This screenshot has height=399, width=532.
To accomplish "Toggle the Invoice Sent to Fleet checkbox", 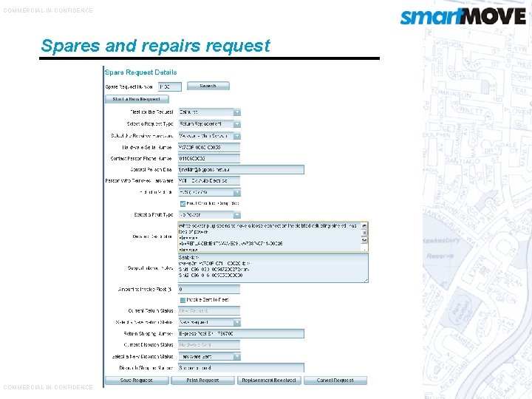I will click(x=183, y=300).
